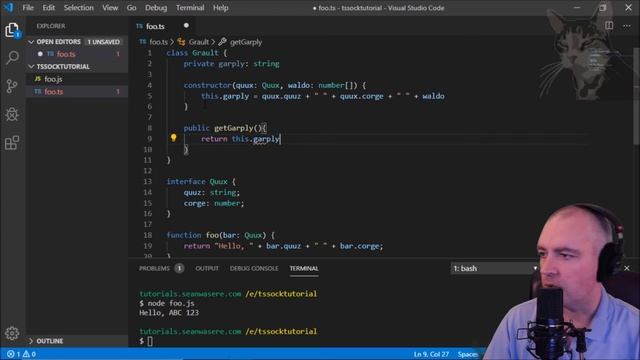The width and height of the screenshot is (640, 360).
Task: Open the terminal selector dropdown 1: bash
Action: pyautogui.click(x=495, y=269)
